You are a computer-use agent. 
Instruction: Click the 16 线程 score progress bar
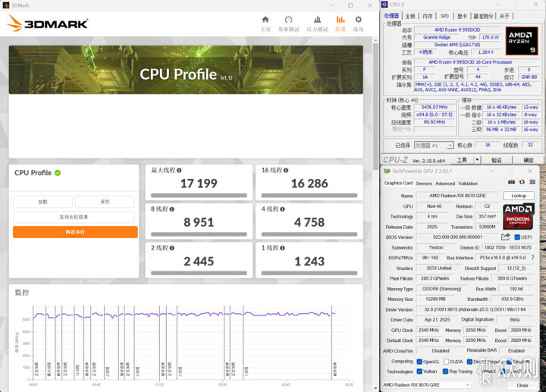309,196
